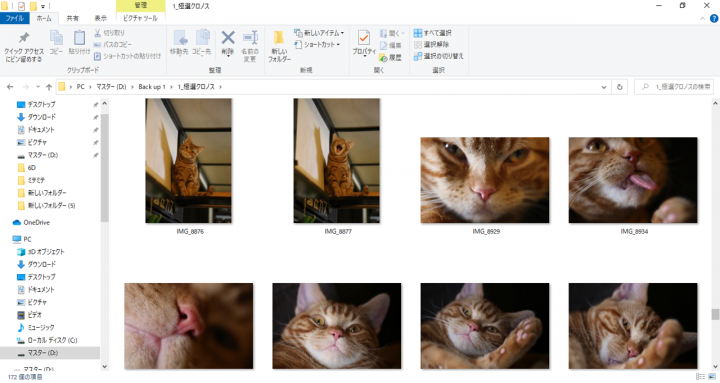The image size is (720, 383).
Task: Go back with the left arrow
Action: tap(10, 87)
